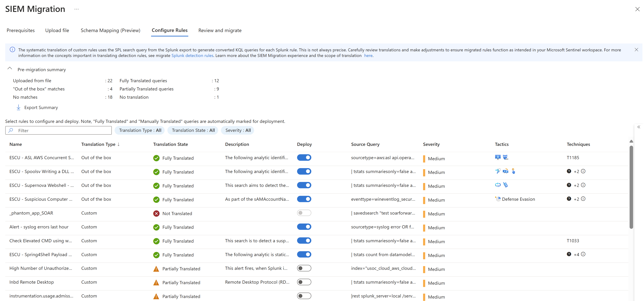Click the Export Summary download icon
The image size is (644, 301).
18,107
